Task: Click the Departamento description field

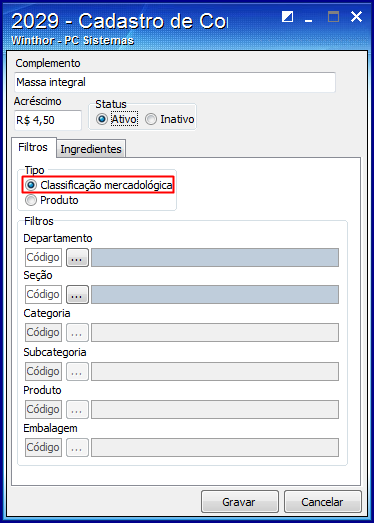Action: [215, 257]
